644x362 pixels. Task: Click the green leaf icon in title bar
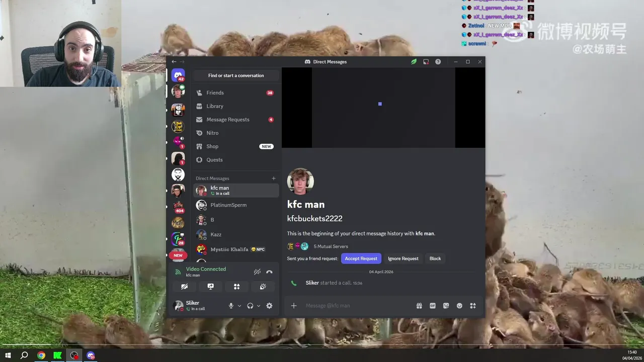click(414, 61)
